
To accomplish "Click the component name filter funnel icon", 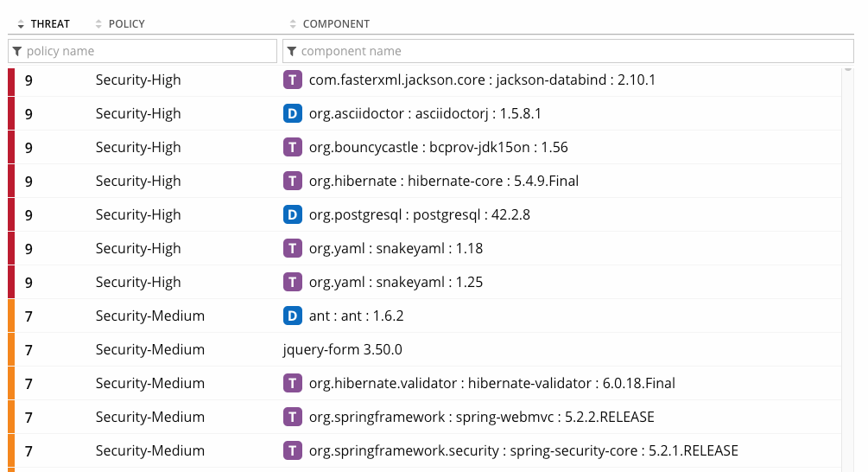I will pos(292,51).
